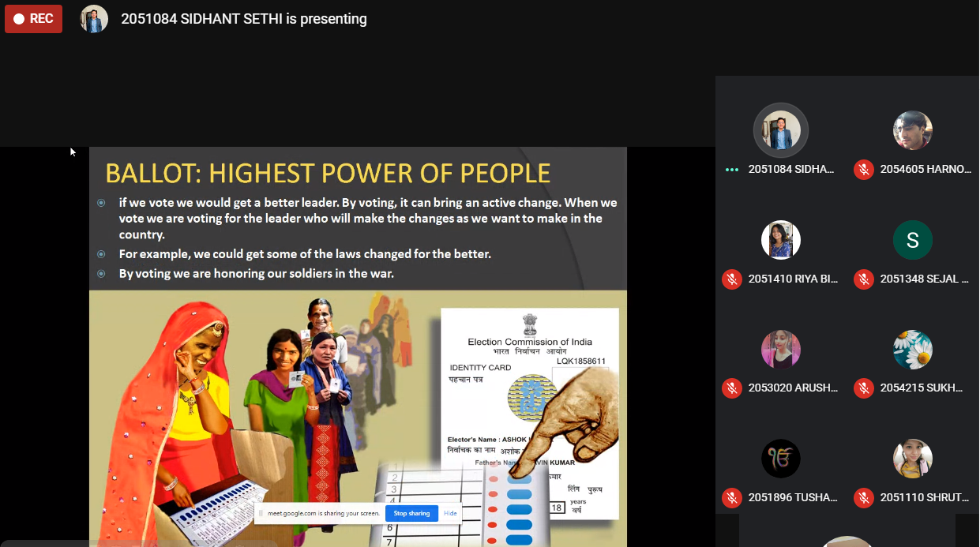Click the participant name '2054605 HARNO...'
This screenshot has width=980, height=547.
[x=926, y=169]
